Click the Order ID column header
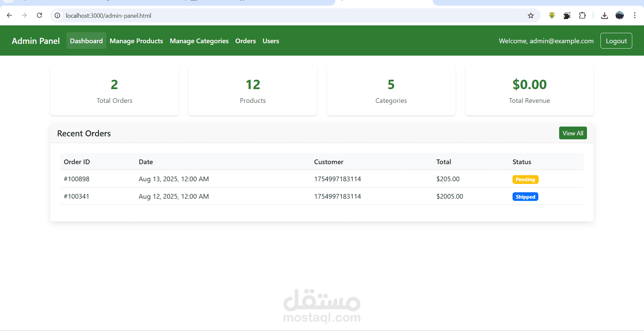The width and height of the screenshot is (644, 331). 77,162
